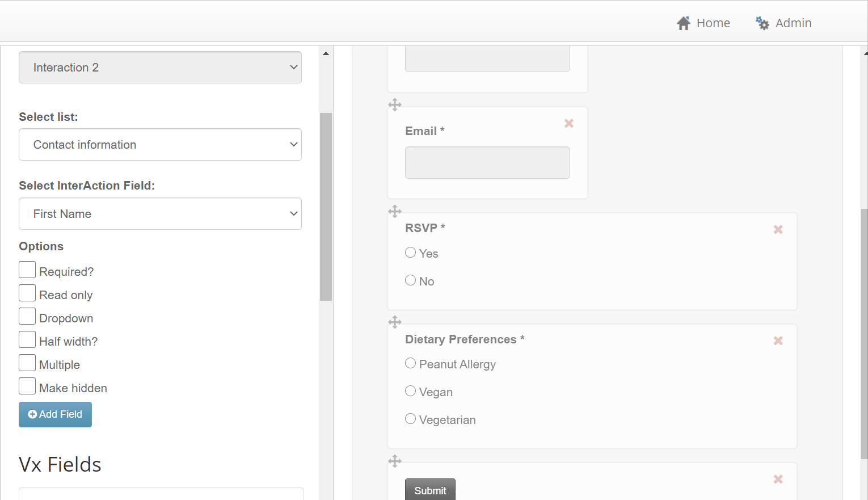The width and height of the screenshot is (868, 500).
Task: Delete the Submit button block using X
Action: coord(778,479)
